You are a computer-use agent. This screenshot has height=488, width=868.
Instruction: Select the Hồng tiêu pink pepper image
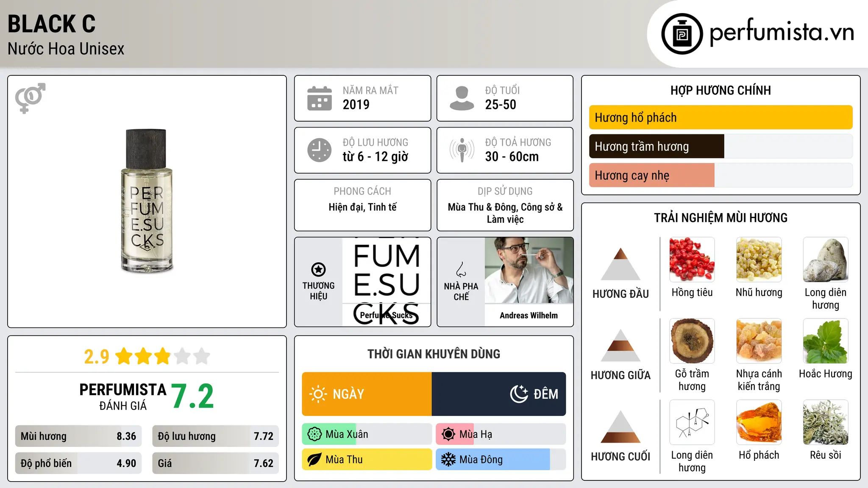point(692,260)
